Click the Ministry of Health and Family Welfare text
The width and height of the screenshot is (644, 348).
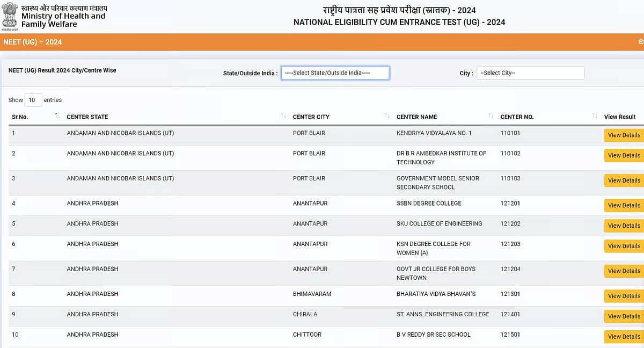63,20
